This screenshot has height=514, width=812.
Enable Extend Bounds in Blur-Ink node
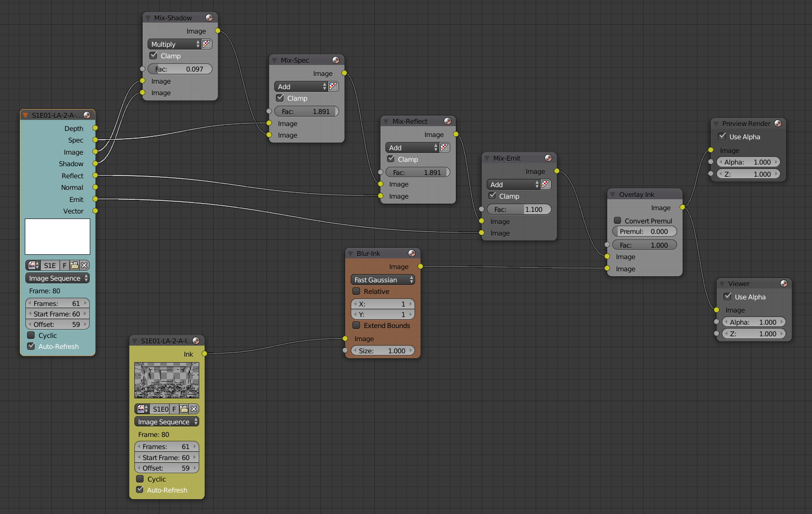(357, 325)
